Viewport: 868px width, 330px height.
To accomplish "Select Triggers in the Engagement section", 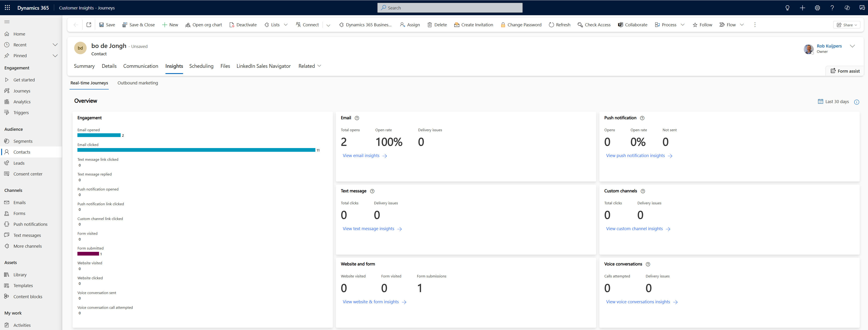I will 21,112.
